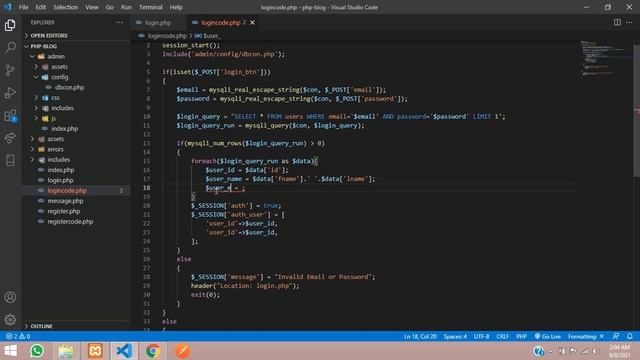Viewport: 640px width, 360px height.
Task: Open the orange Postman taskbar icon
Action: pyautogui.click(x=182, y=351)
